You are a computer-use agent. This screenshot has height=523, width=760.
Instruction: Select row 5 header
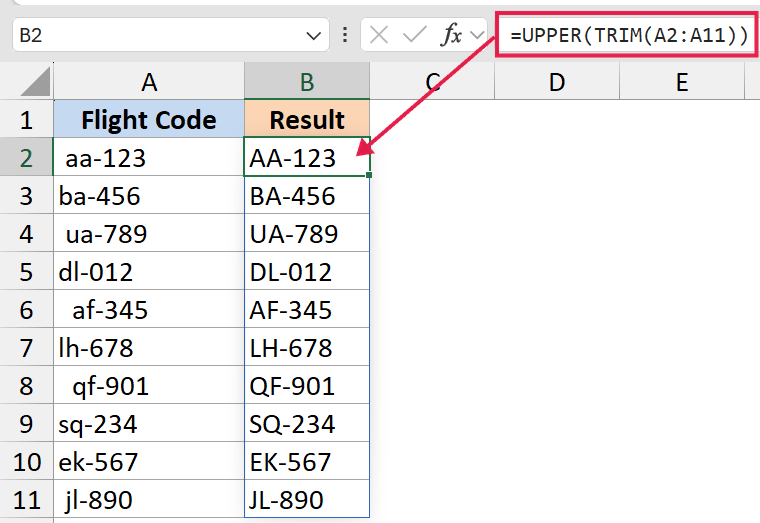(26, 271)
